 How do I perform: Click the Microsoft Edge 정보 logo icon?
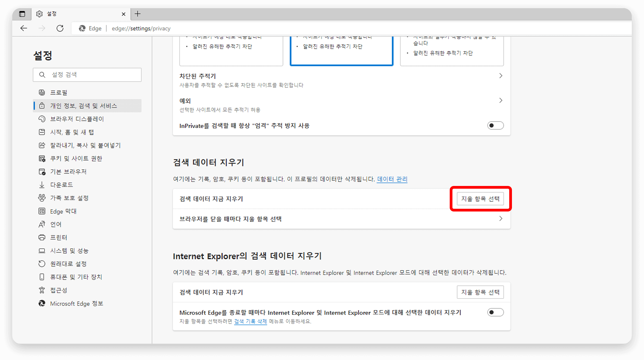[x=42, y=303]
